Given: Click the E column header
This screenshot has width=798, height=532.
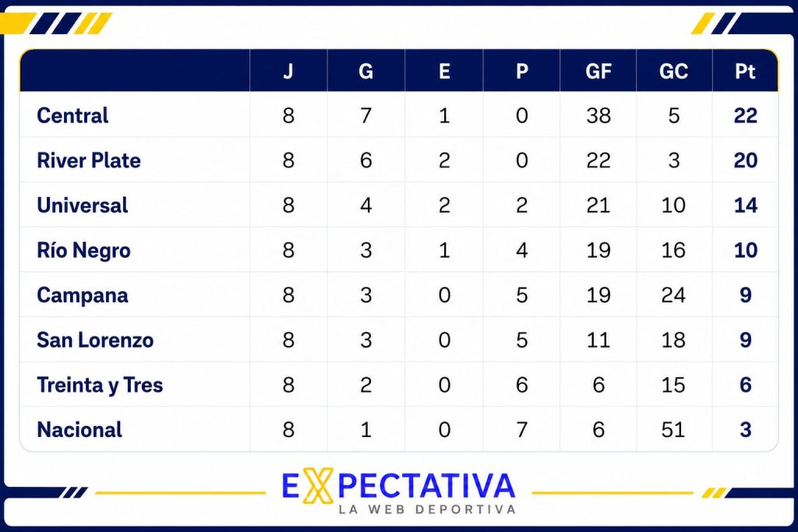Looking at the screenshot, I should tap(444, 71).
